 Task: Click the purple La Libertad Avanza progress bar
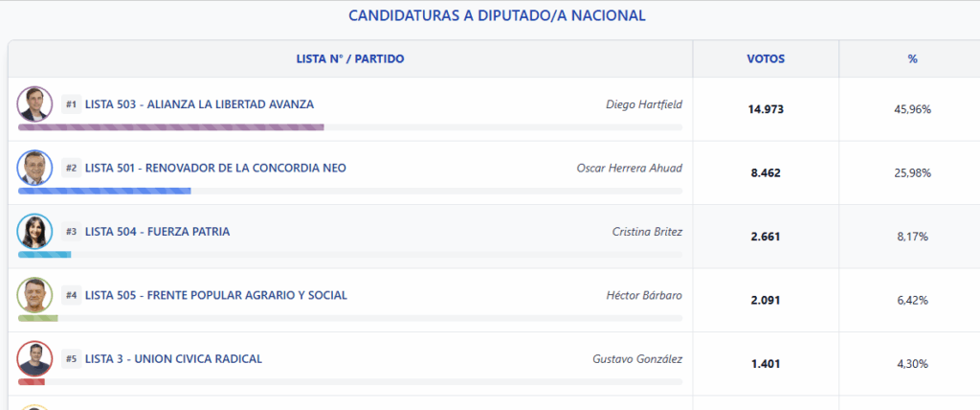[x=171, y=126]
